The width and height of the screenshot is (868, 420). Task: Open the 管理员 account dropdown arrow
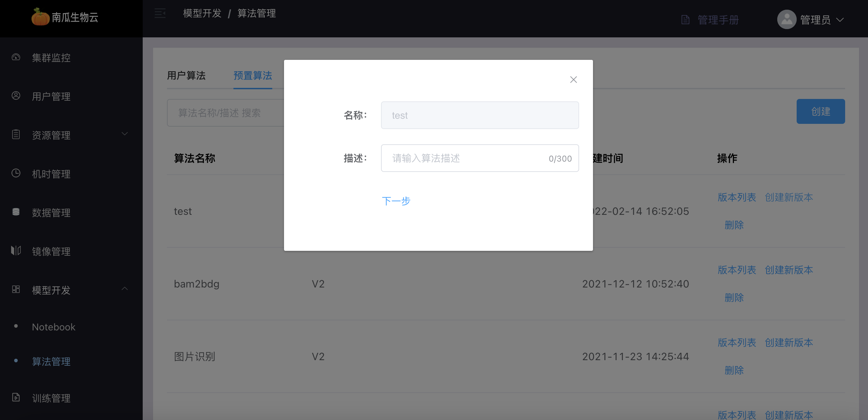point(840,20)
